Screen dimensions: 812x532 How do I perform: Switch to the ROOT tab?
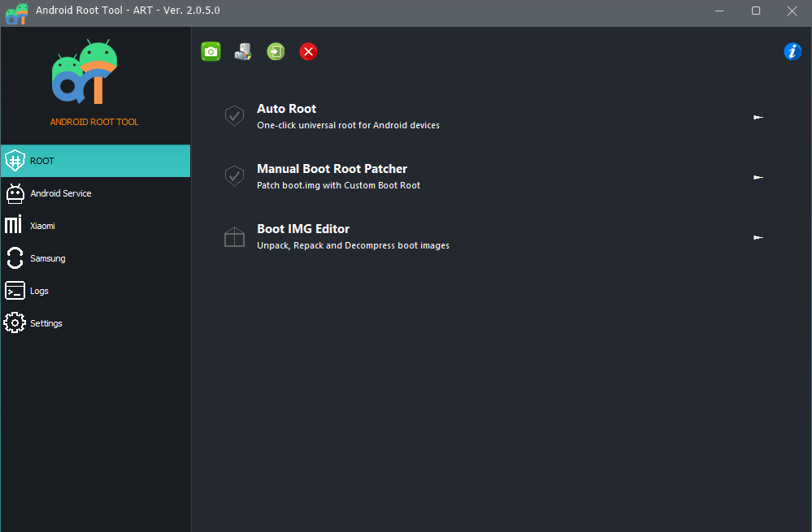pos(41,161)
